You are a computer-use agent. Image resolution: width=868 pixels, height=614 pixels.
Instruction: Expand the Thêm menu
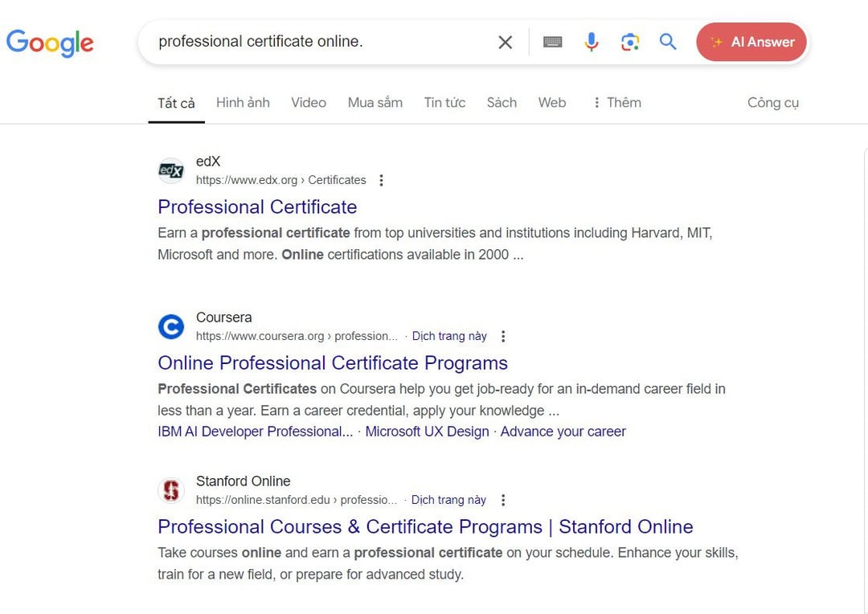click(617, 102)
